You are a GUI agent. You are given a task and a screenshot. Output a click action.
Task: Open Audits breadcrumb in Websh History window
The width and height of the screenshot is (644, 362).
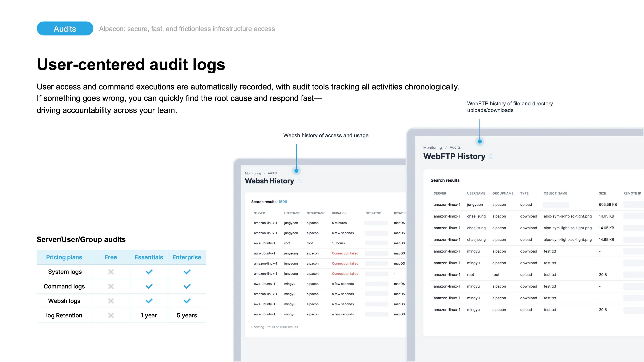pyautogui.click(x=273, y=173)
